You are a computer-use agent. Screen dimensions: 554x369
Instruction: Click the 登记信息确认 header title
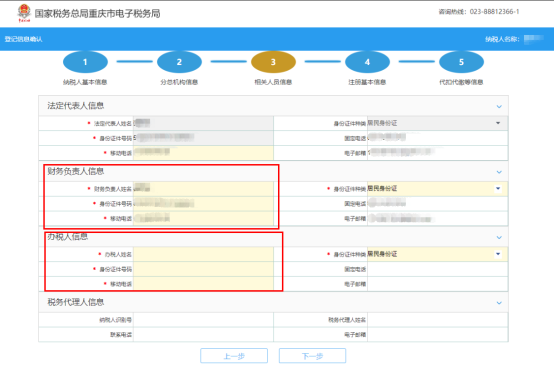point(23,39)
